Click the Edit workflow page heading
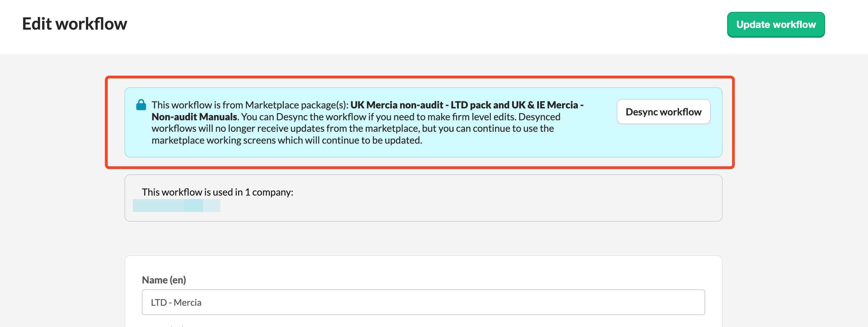The image size is (868, 327). [75, 24]
